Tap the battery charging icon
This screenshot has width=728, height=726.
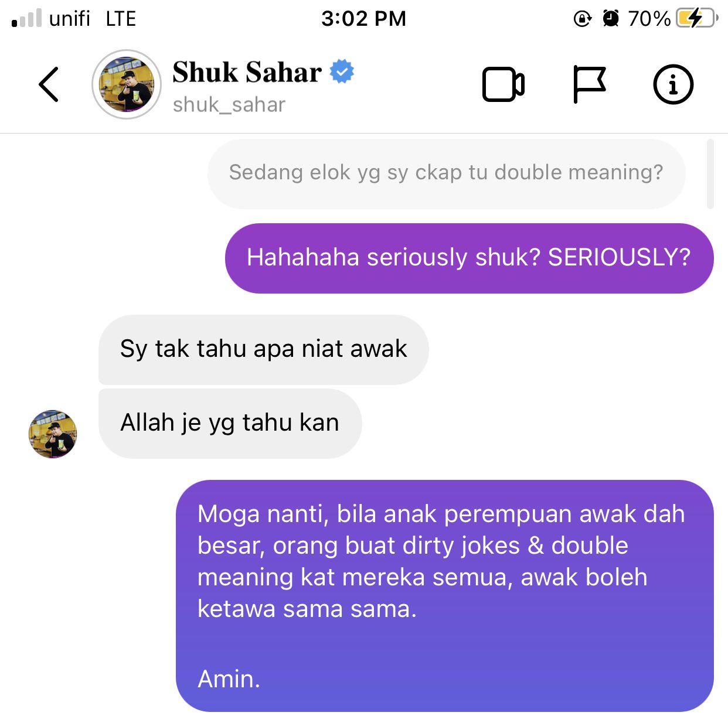[697, 18]
